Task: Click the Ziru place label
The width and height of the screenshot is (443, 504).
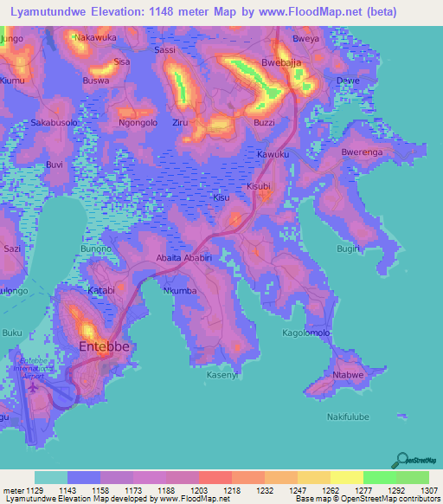Action: pos(180,122)
